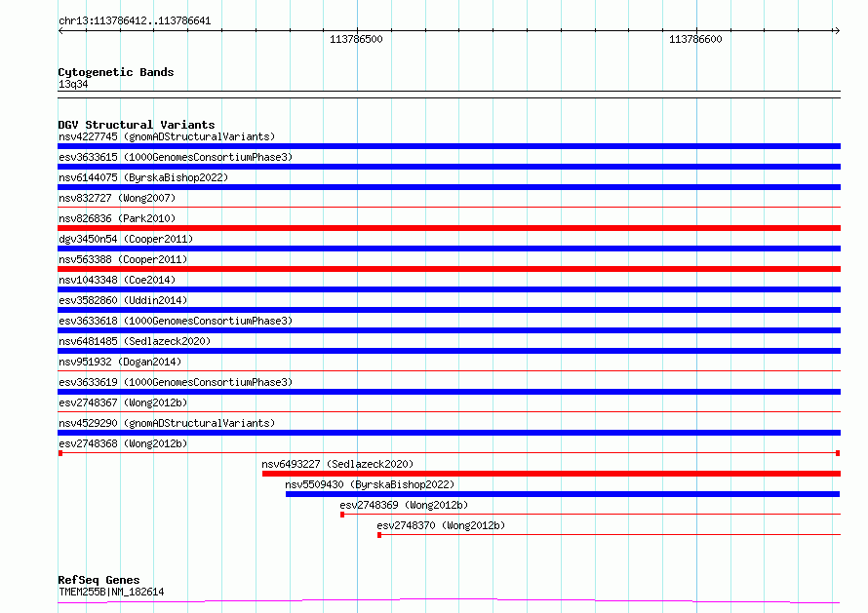The image size is (868, 613).
Task: Select variant label esv2748367 (Wong2012b)
Action: click(x=123, y=402)
